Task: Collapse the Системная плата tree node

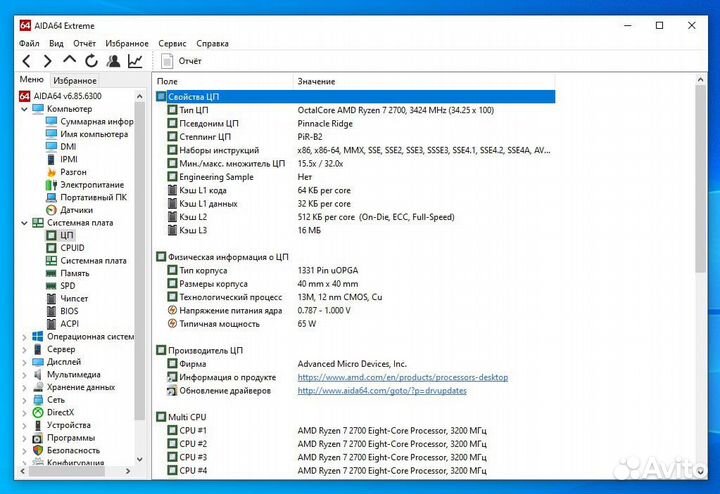Action: point(24,223)
